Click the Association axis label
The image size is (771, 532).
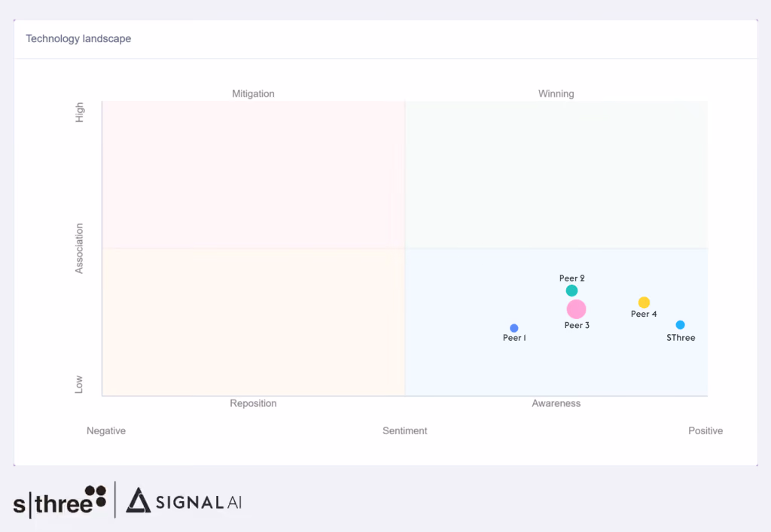78,248
